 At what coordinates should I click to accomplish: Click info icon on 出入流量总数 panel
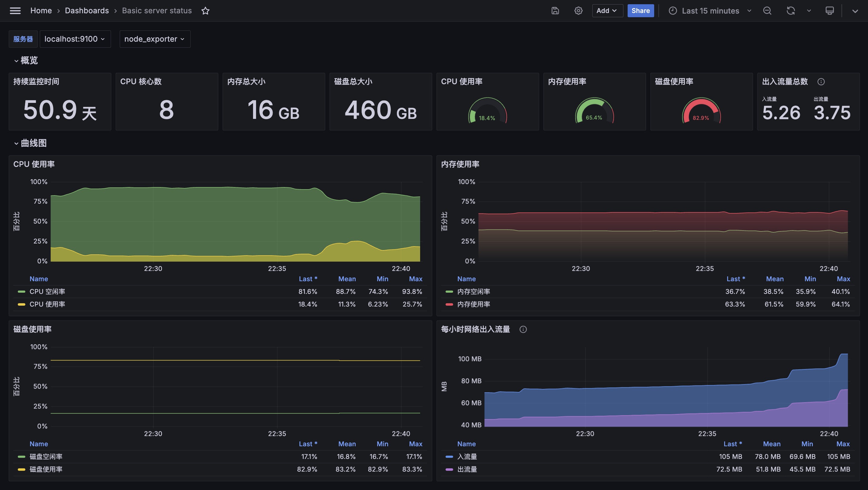coord(821,81)
